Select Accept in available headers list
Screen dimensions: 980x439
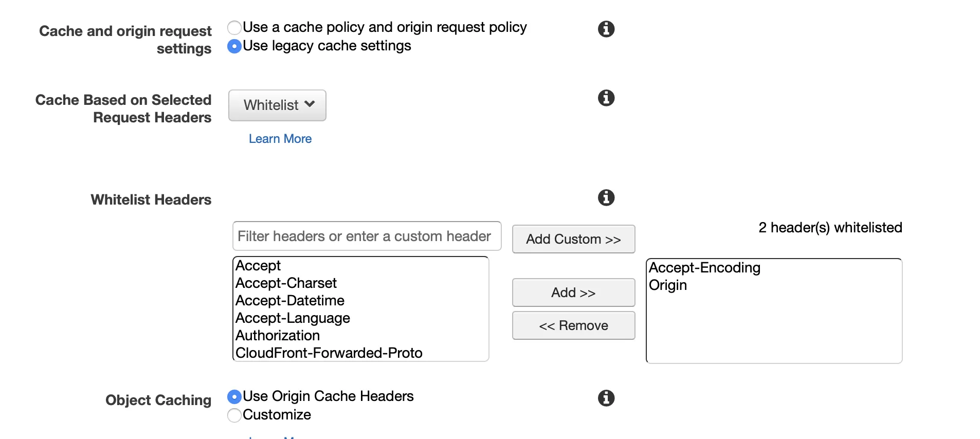tap(258, 266)
